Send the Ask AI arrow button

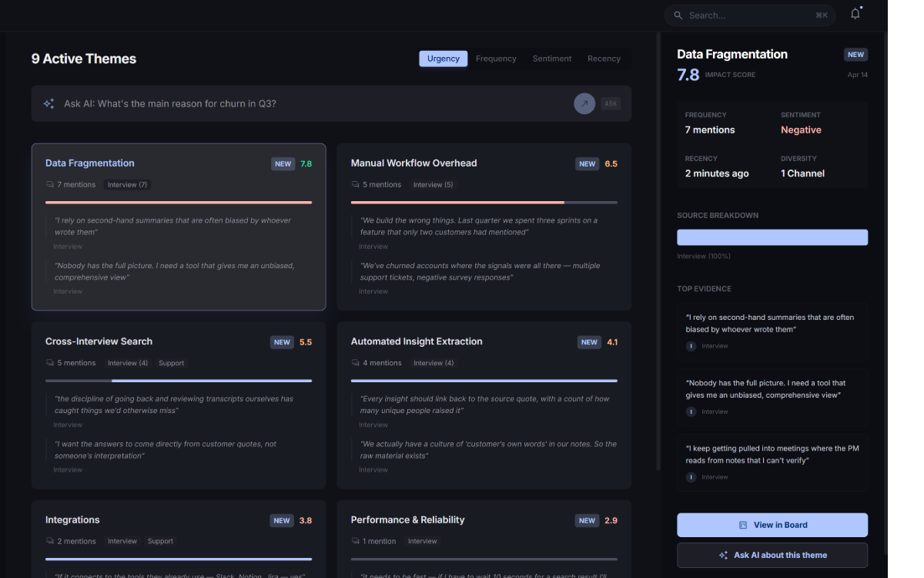pos(584,103)
